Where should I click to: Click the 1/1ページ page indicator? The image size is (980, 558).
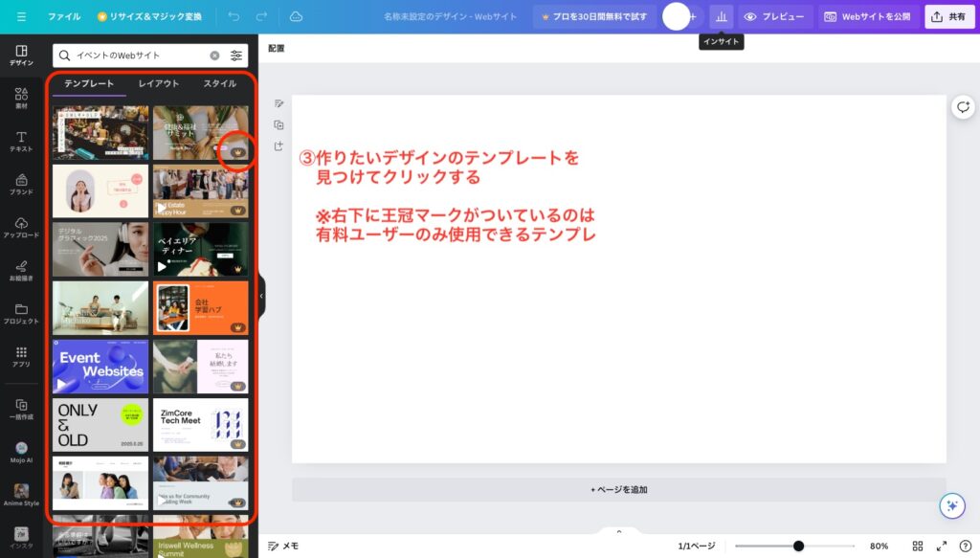pos(697,547)
